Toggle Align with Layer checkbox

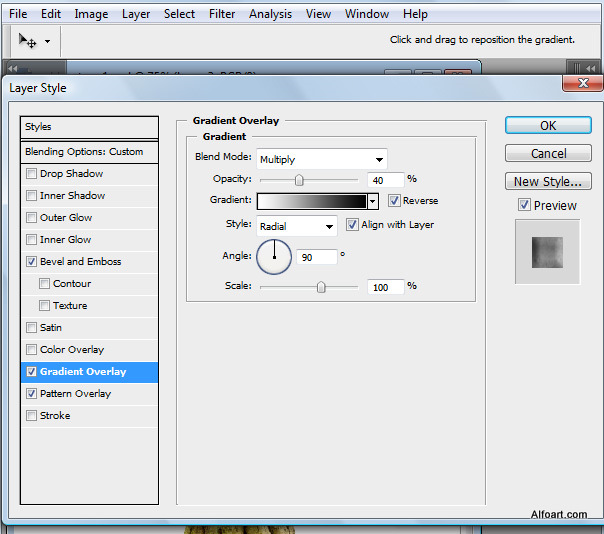click(x=352, y=225)
